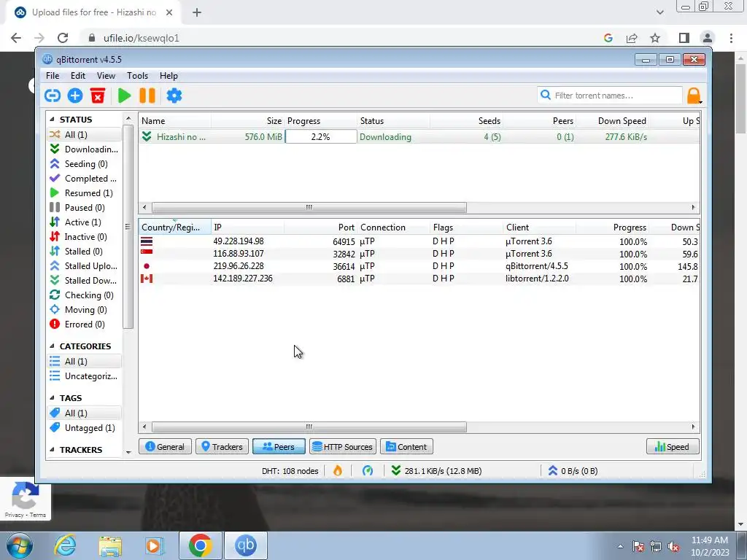This screenshot has height=560, width=747.
Task: Sort peers by Client column
Action: coord(539,227)
